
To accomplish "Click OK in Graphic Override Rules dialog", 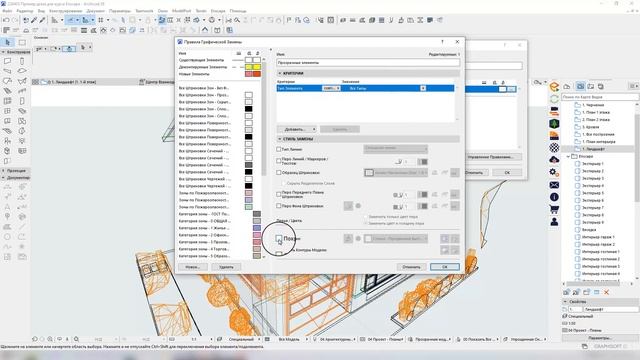I will pyautogui.click(x=444, y=267).
